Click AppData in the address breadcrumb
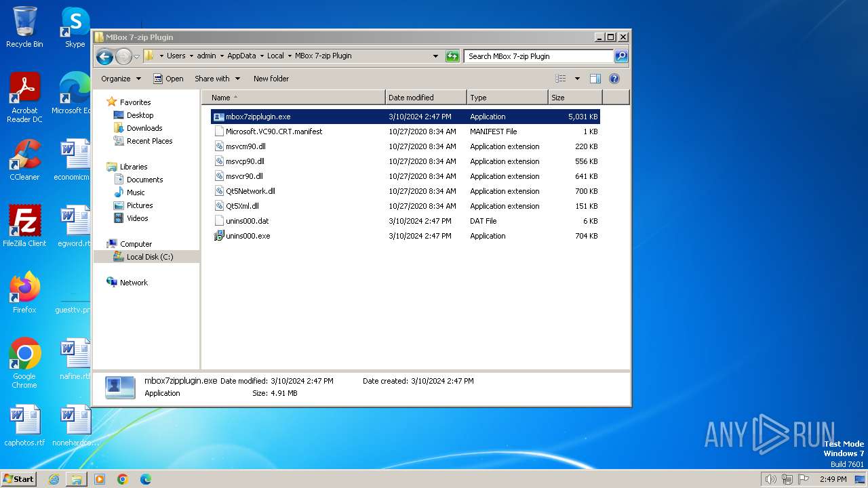This screenshot has height=488, width=868. click(x=241, y=56)
